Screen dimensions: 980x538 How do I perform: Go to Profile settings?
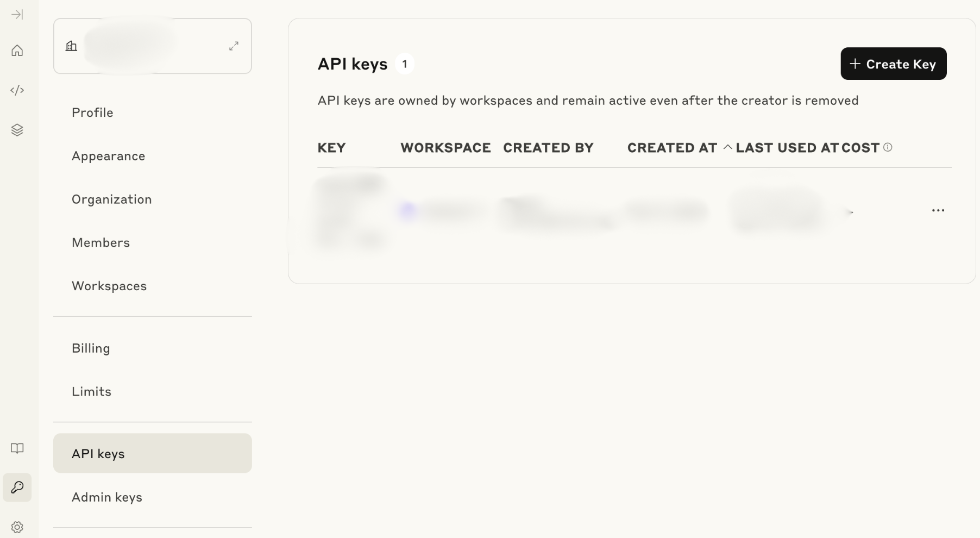coord(92,112)
